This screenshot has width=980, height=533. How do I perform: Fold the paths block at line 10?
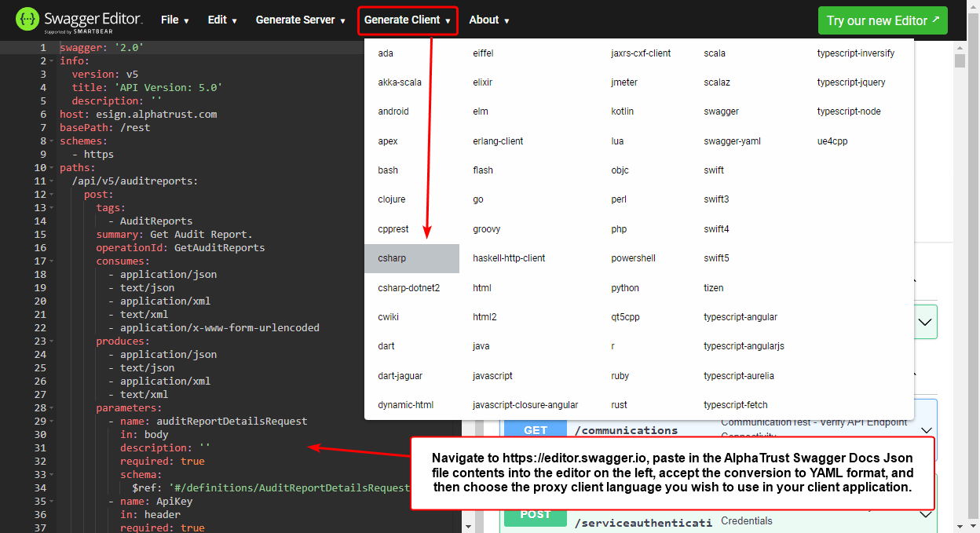point(53,168)
